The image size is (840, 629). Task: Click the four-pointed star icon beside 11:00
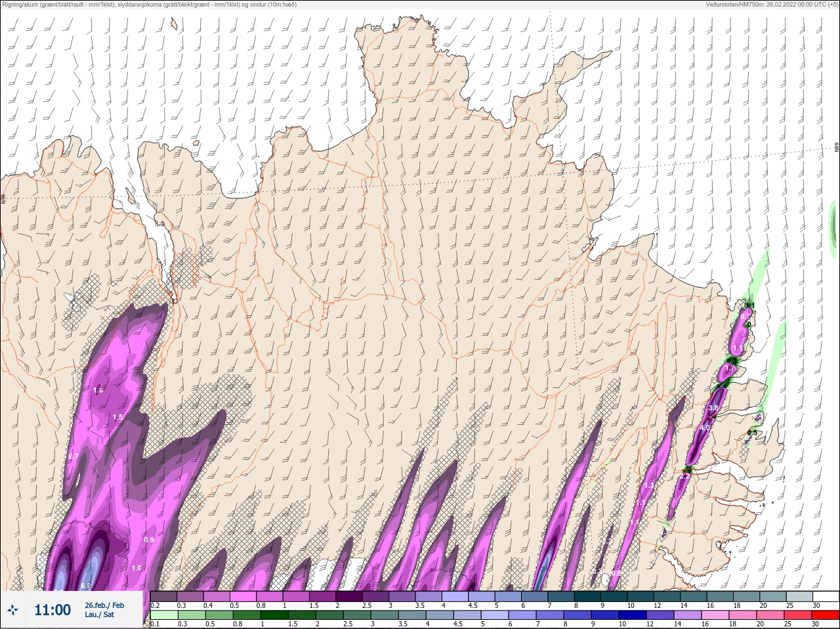pos(13,610)
